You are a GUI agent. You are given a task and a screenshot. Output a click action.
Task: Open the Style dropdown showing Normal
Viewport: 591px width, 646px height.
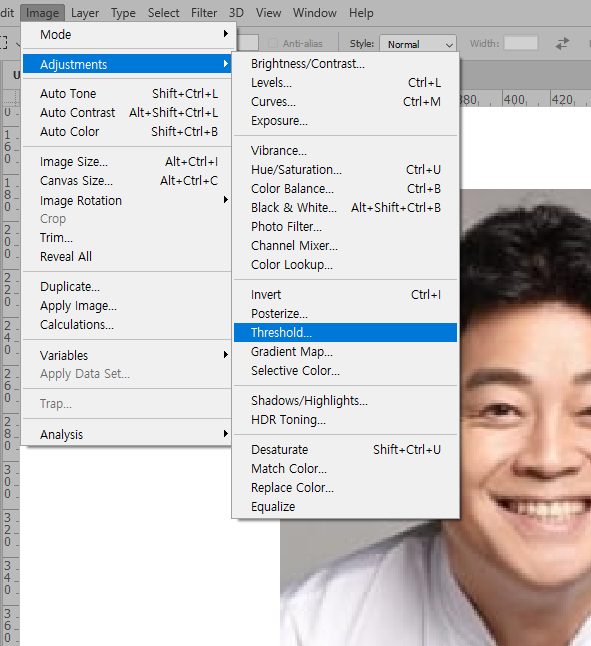(418, 44)
